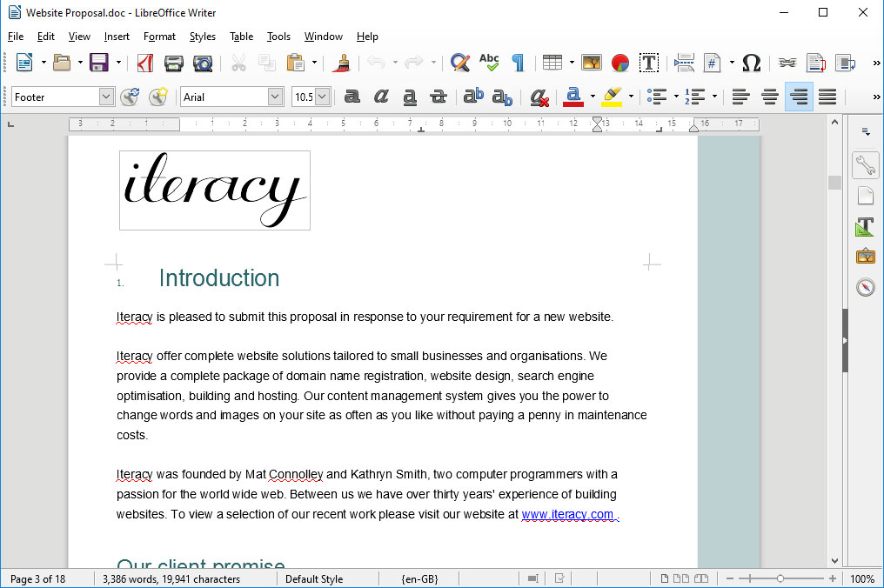Image resolution: width=884 pixels, height=588 pixels.
Task: Toggle subscript
Action: 502,97
